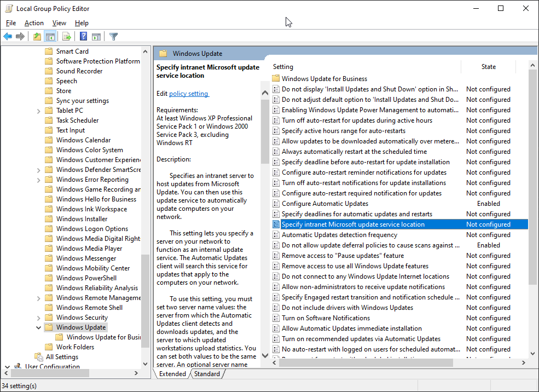Select Windows Update for Business in tree
Image resolution: width=539 pixels, height=392 pixels.
coord(103,337)
